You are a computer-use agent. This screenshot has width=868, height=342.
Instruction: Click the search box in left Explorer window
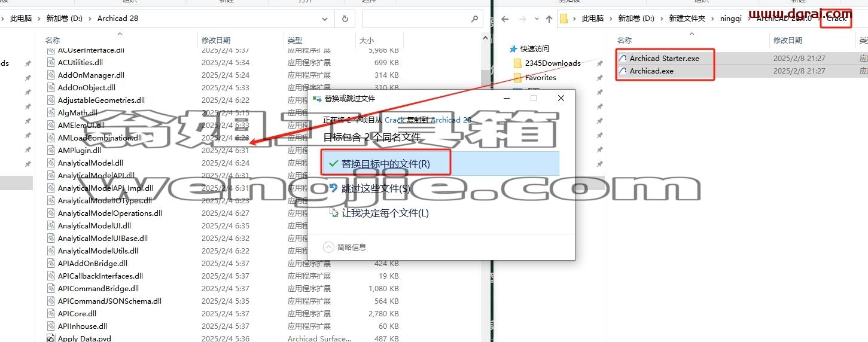[422, 19]
